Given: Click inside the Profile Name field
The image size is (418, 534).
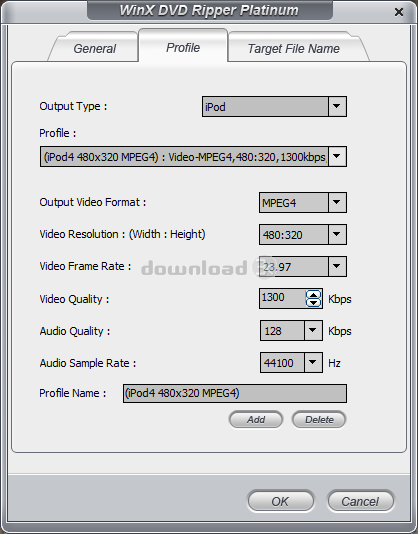Looking at the screenshot, I should coord(235,393).
